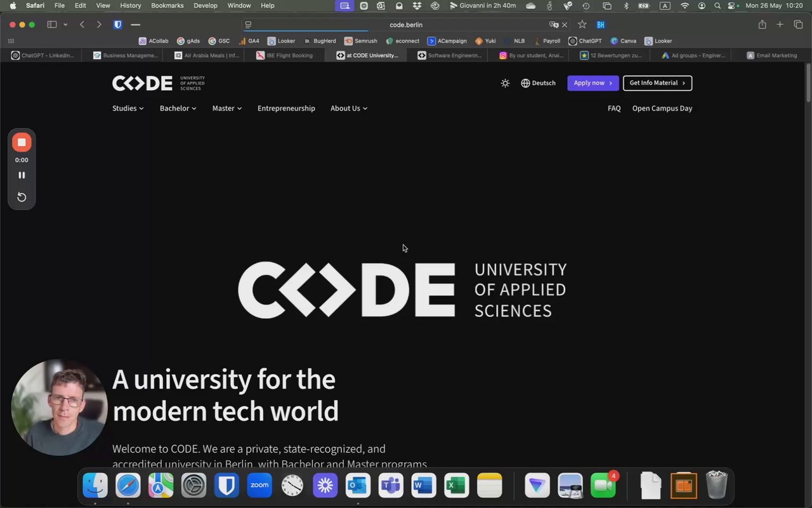The width and height of the screenshot is (812, 508).
Task: Open the Bookmarks menu in the menu bar
Action: coord(167,6)
